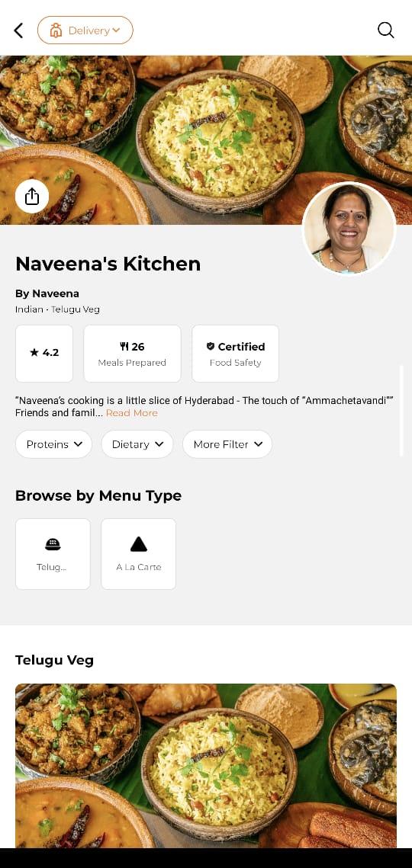
Task: Open the Telugu Veg menu card image
Action: tap(206, 766)
